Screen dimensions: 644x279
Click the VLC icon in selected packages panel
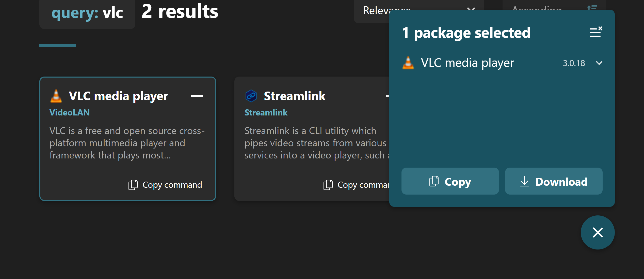click(x=408, y=63)
